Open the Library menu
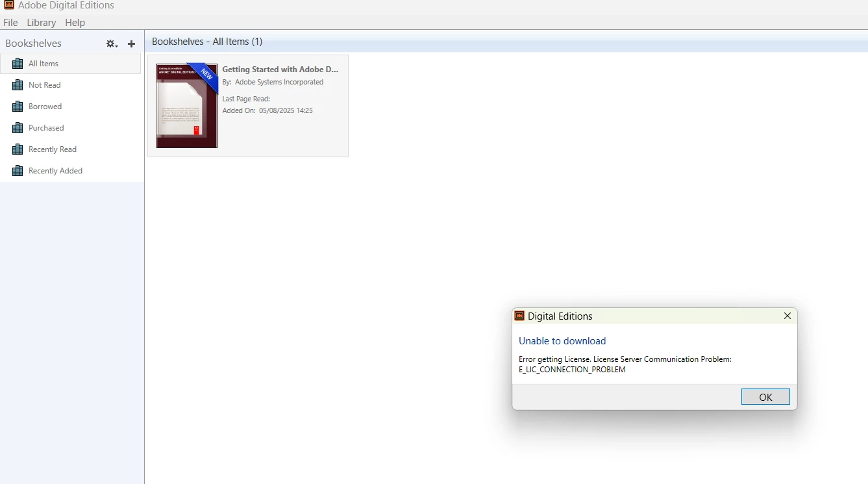 tap(42, 23)
